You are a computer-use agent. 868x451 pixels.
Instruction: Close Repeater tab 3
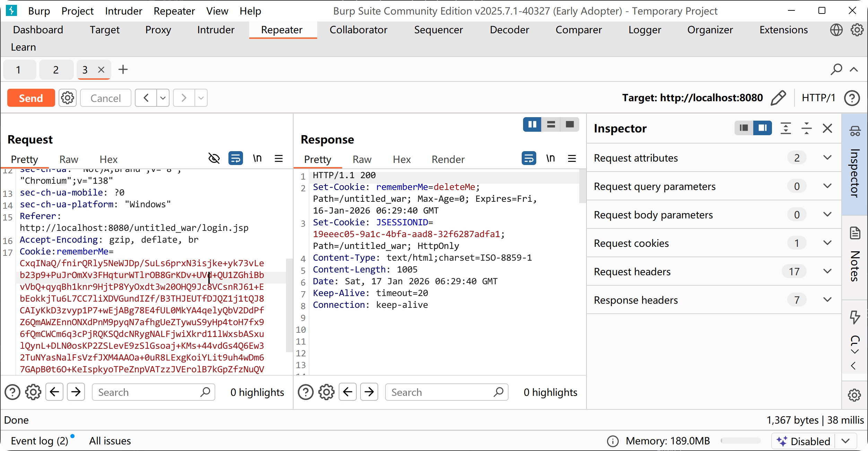pos(101,70)
